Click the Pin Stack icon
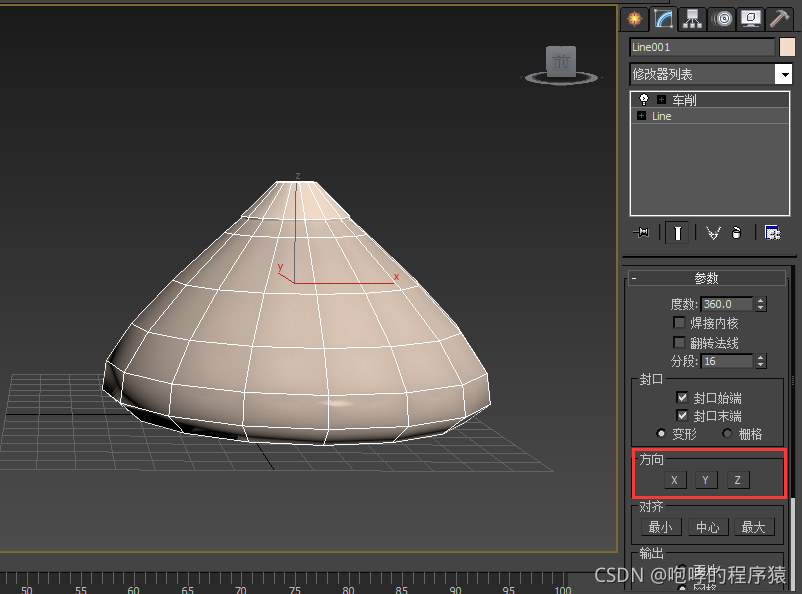Viewport: 802px width, 594px height. click(x=642, y=233)
